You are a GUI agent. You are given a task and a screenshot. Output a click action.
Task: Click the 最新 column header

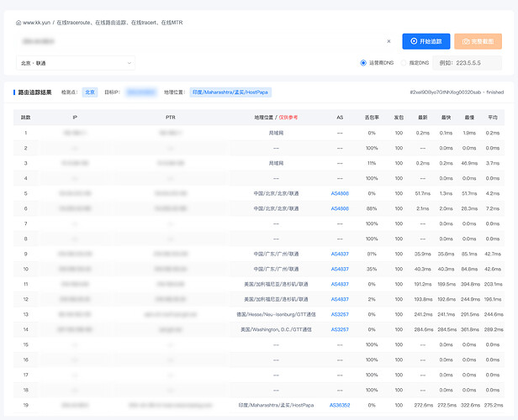423,118
